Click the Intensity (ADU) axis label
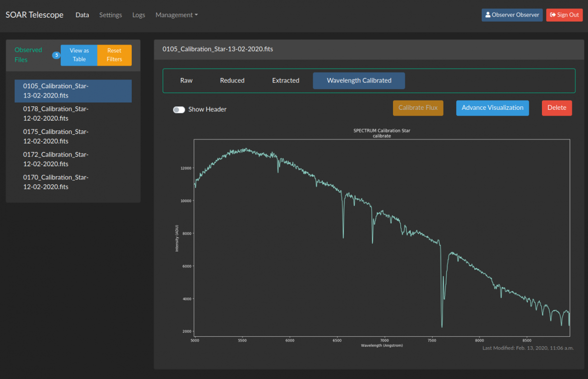The width and height of the screenshot is (588, 379). pos(177,238)
